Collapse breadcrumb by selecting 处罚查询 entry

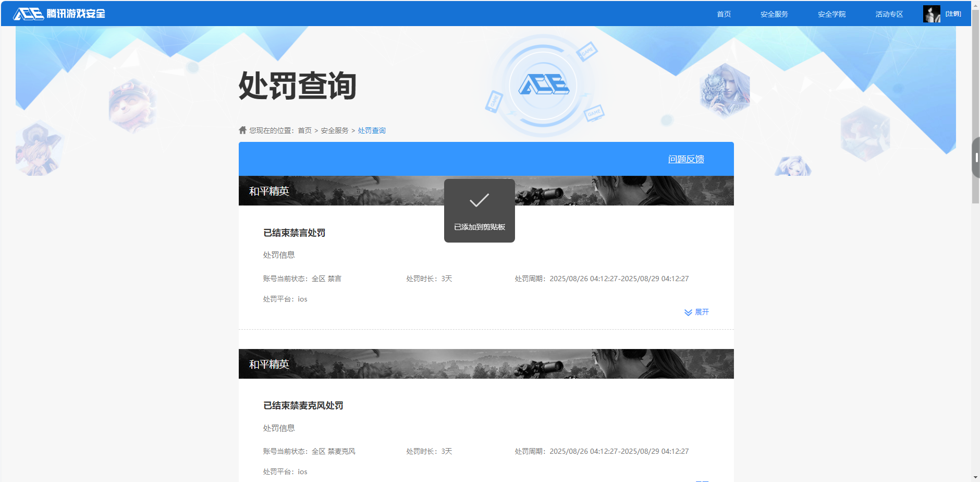[371, 130]
